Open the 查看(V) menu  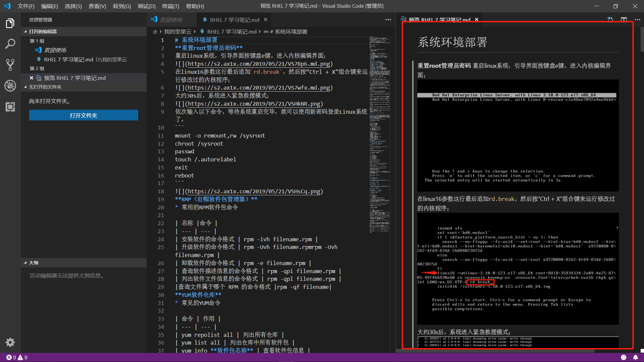tap(97, 6)
